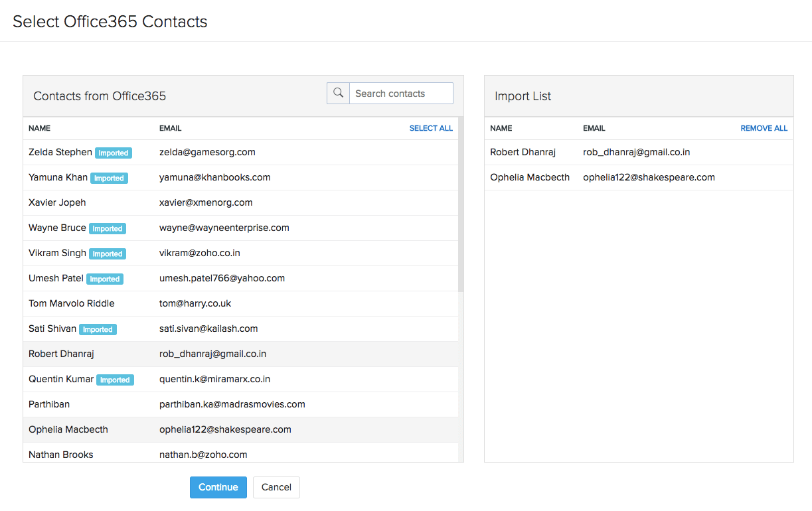Click the Imported tag on Wayne Bruce

click(108, 229)
